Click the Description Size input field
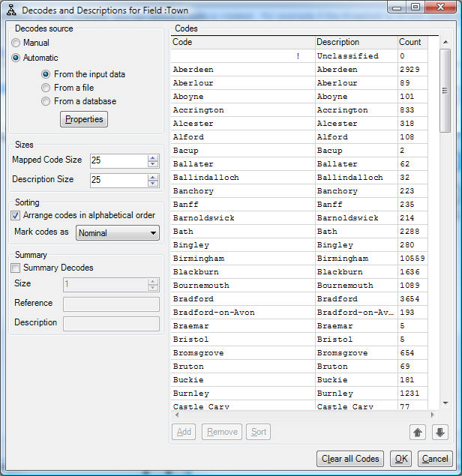Screen dimensions: 462x476 [x=119, y=181]
